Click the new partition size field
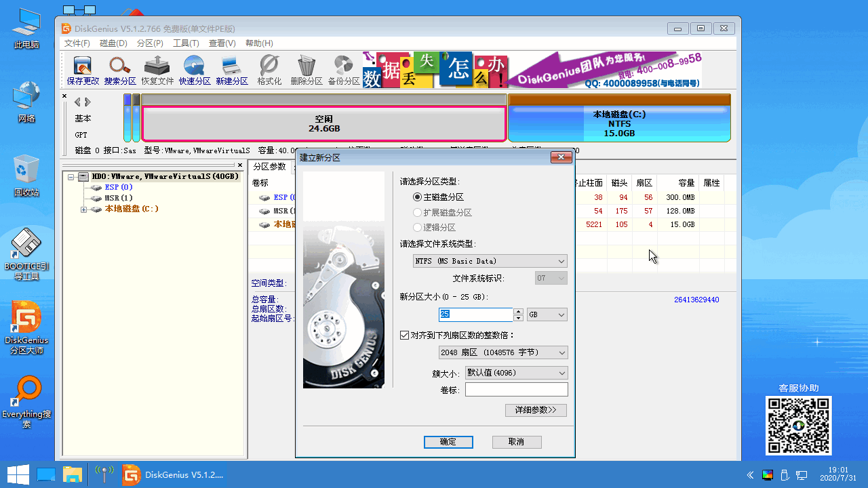The width and height of the screenshot is (868, 488). [475, 314]
